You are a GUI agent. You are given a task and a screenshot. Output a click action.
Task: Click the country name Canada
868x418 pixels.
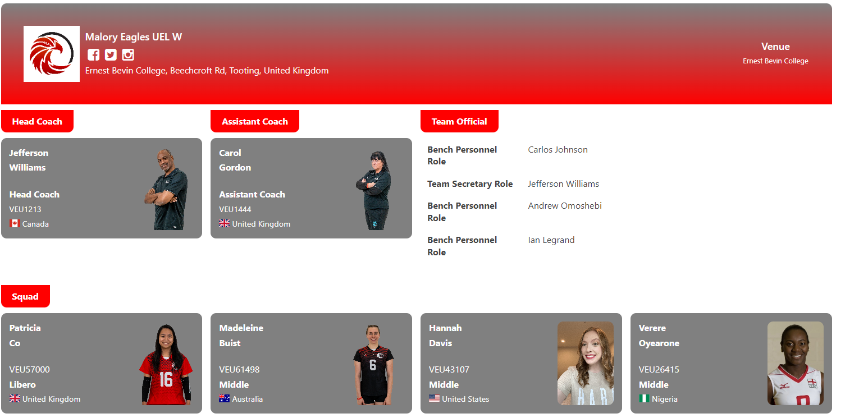pyautogui.click(x=35, y=224)
